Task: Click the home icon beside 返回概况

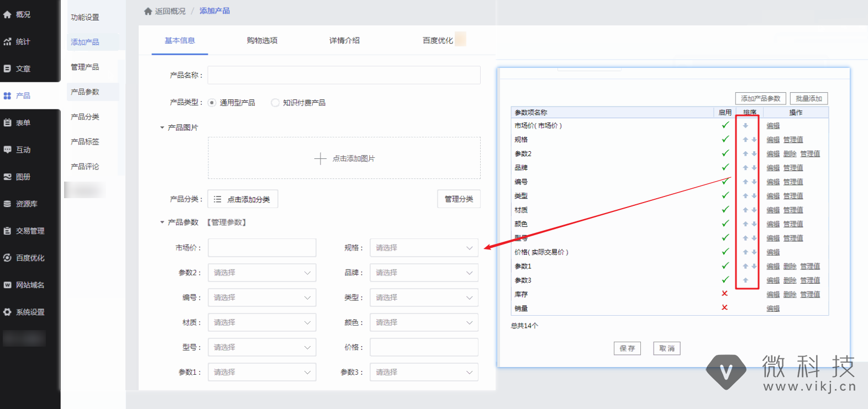Action: coord(148,11)
